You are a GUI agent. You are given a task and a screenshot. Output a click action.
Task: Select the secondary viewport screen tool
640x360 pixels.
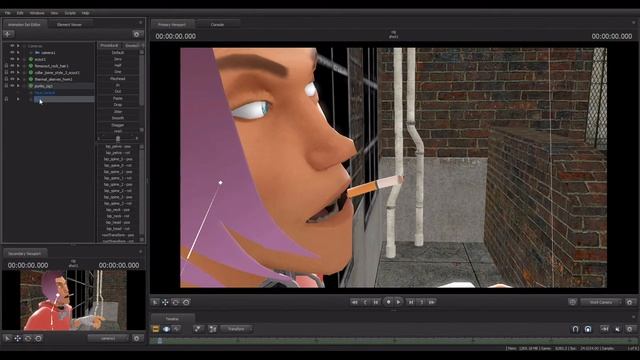click(38, 338)
